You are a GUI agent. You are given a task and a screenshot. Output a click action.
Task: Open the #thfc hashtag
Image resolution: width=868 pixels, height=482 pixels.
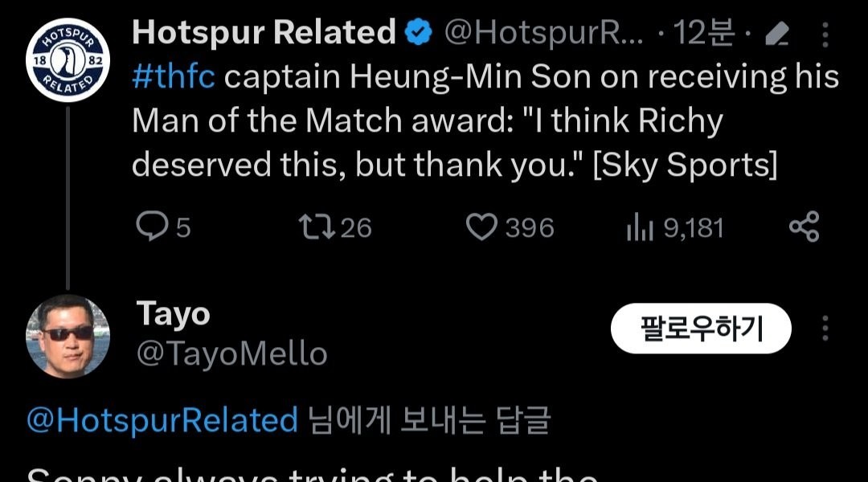click(173, 78)
